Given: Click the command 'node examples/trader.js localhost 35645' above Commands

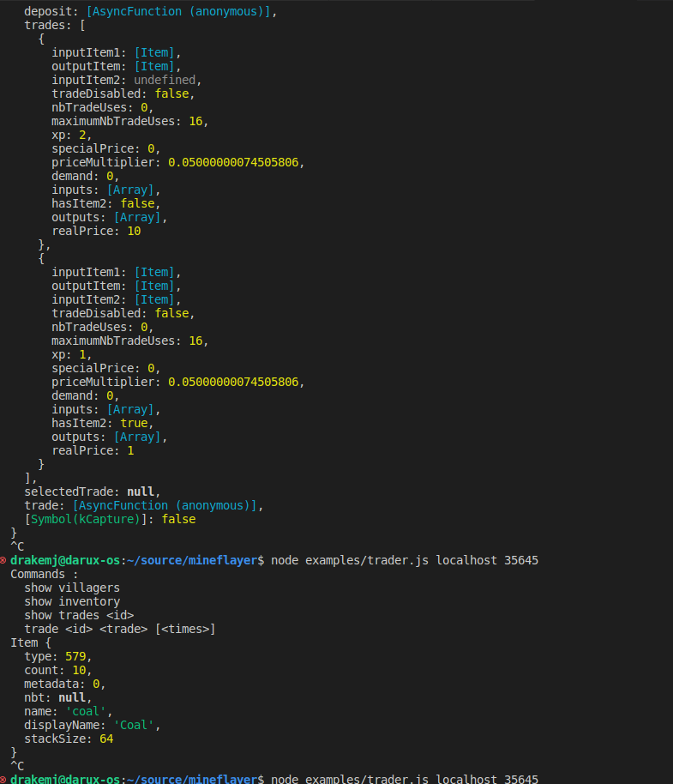Looking at the screenshot, I should click(x=404, y=560).
